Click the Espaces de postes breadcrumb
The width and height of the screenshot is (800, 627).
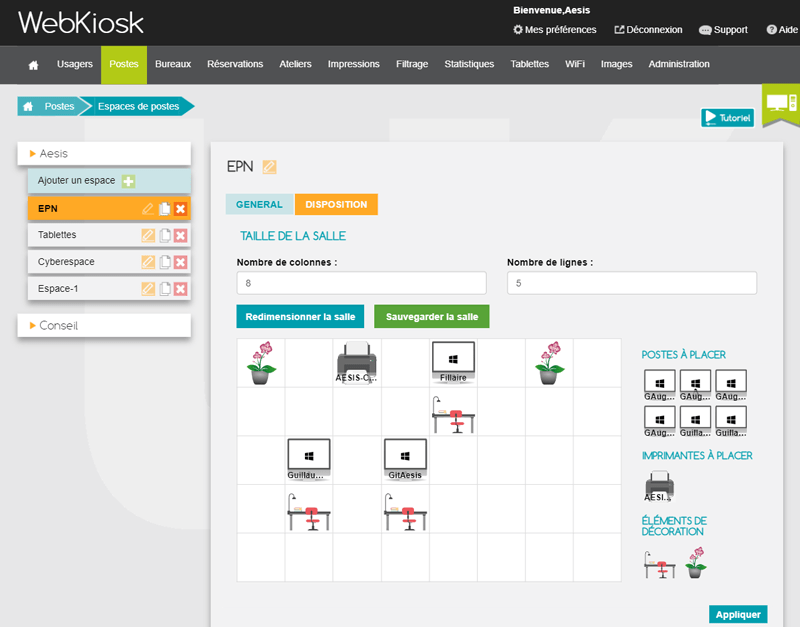138,106
